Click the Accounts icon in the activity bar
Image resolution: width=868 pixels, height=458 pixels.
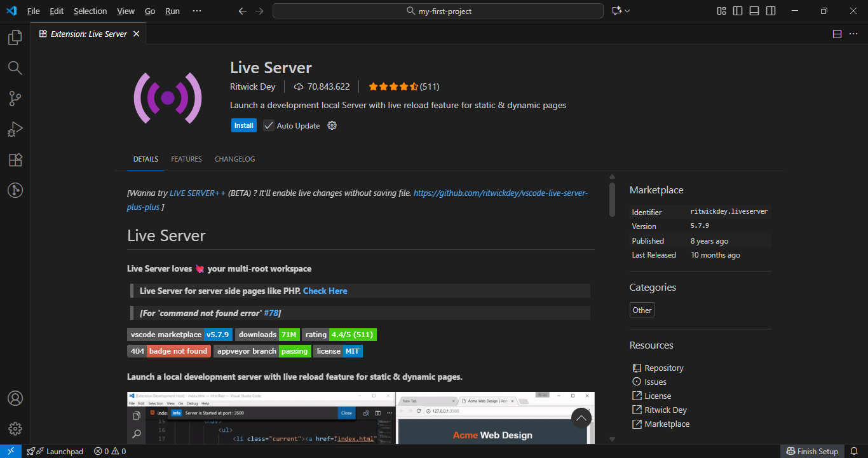(15, 398)
